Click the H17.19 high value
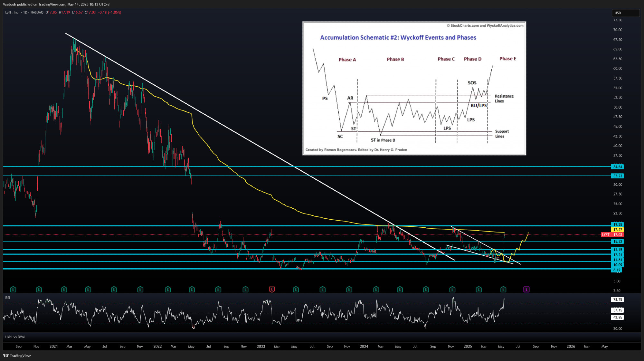The image size is (644, 361). 64,12
